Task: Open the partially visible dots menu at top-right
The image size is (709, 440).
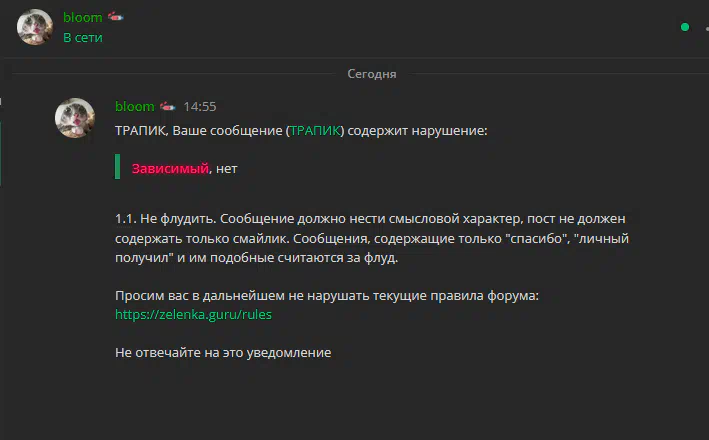Action: coord(707,28)
